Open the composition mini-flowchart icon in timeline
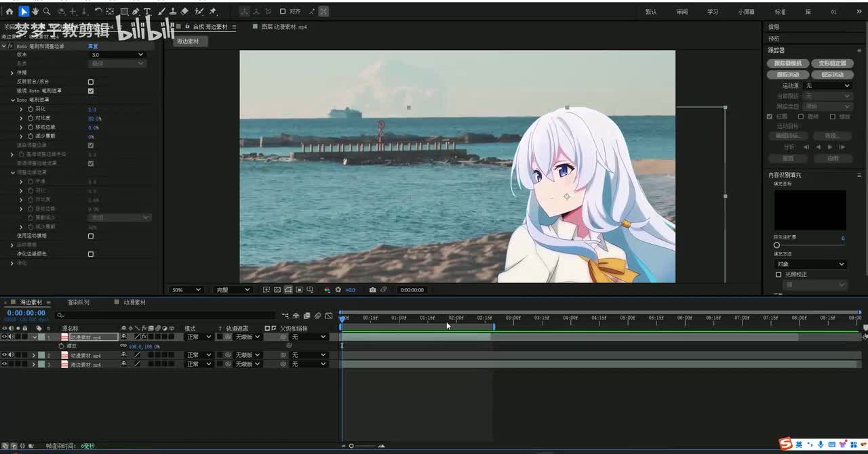The width and height of the screenshot is (868, 454). (285, 316)
